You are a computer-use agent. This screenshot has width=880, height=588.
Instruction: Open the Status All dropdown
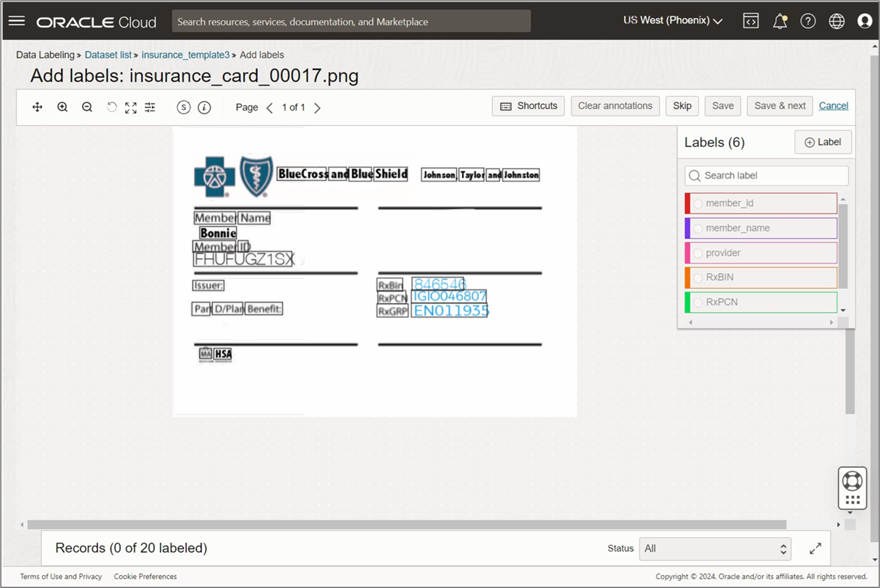[x=715, y=548]
